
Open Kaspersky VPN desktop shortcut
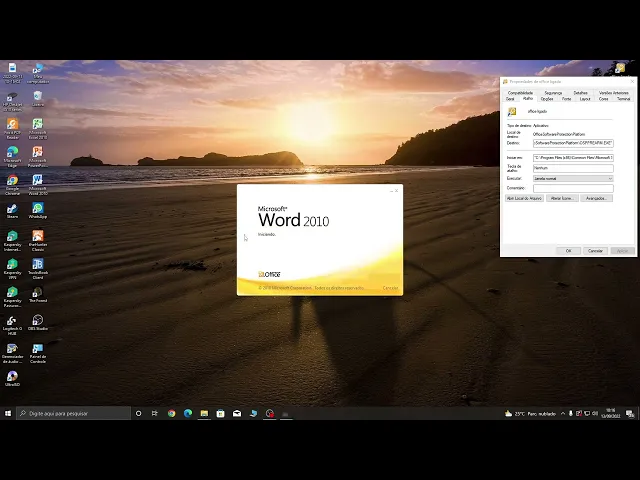pos(12,269)
